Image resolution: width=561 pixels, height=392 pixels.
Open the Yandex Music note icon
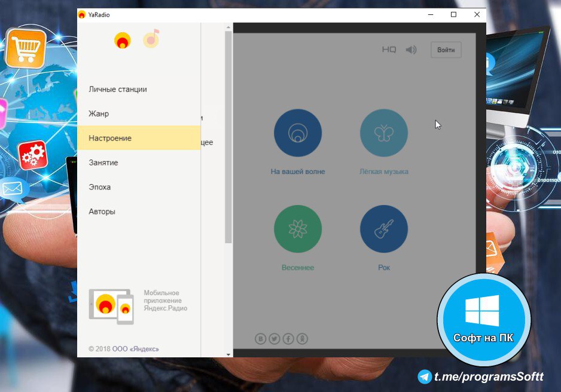[151, 39]
